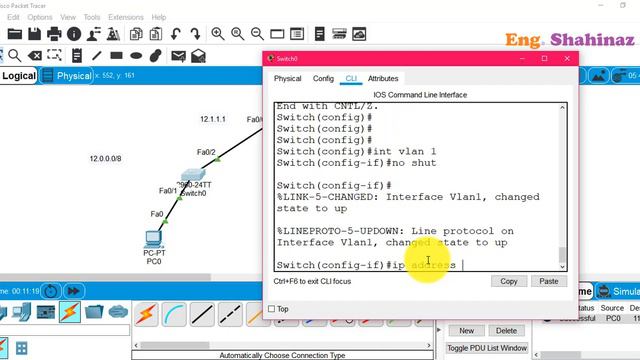Image resolution: width=640 pixels, height=360 pixels.
Task: Pick the copper straight-through cable
Action: [202, 315]
